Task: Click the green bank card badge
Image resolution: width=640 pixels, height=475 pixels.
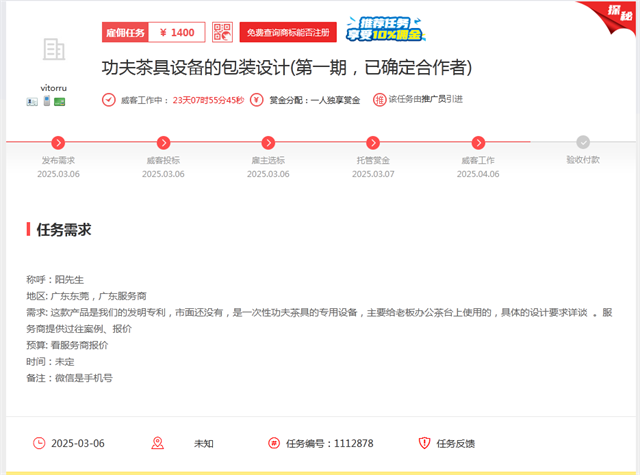Action: 60,102
